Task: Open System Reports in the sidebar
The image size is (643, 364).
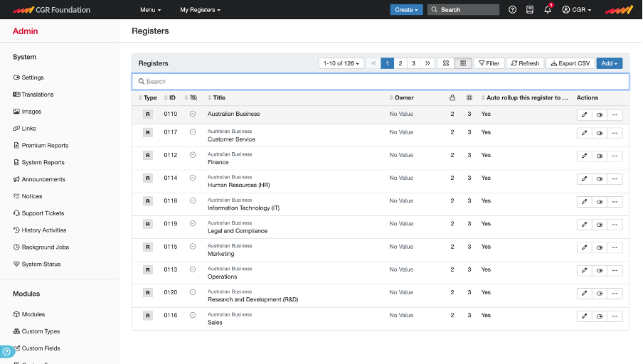Action: click(x=38, y=162)
